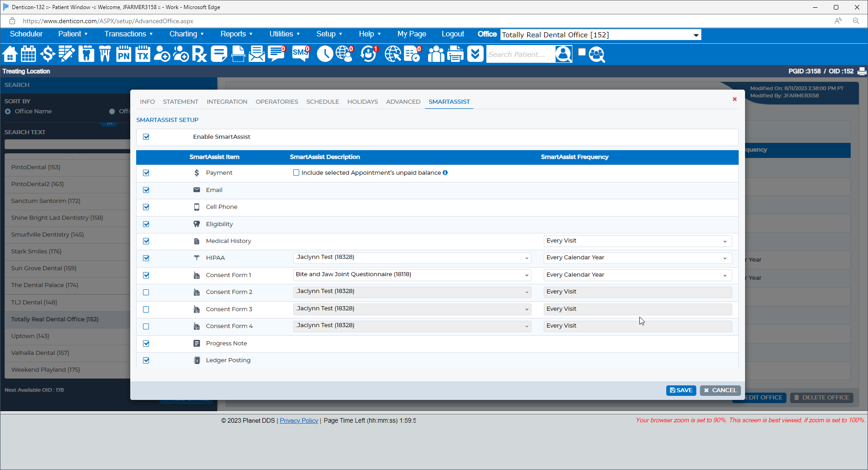Screen dimensions: 868x470
Task: Click the TX treatment plan icon
Action: (x=143, y=54)
